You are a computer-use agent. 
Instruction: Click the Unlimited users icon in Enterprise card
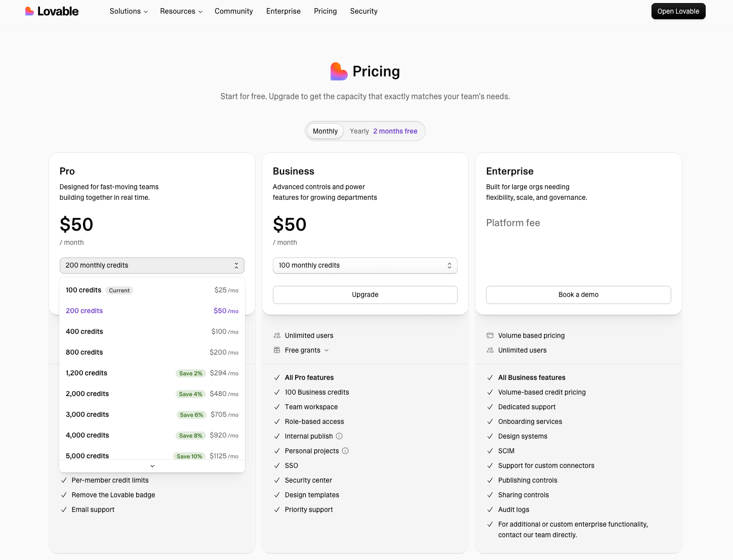[490, 350]
